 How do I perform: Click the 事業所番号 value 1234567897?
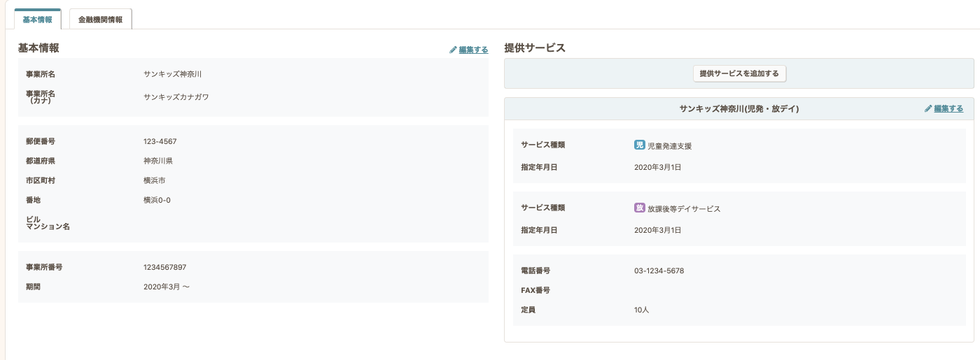click(164, 267)
